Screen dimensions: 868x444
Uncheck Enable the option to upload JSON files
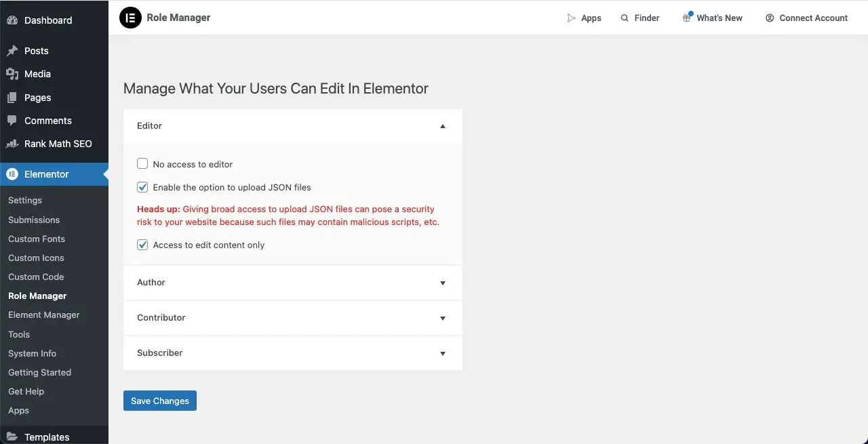(x=142, y=187)
